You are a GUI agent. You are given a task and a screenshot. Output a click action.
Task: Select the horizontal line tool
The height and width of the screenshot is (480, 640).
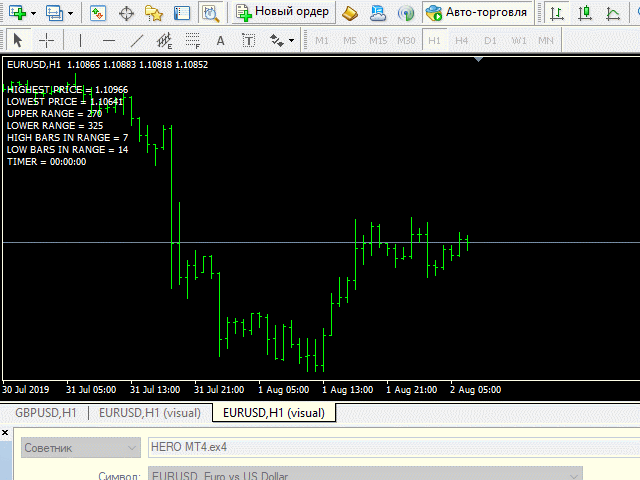click(109, 40)
